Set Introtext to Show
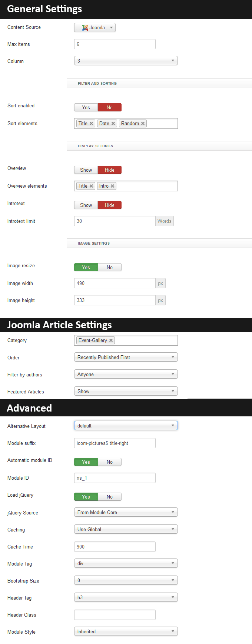The height and width of the screenshot is (644, 252). tap(86, 205)
